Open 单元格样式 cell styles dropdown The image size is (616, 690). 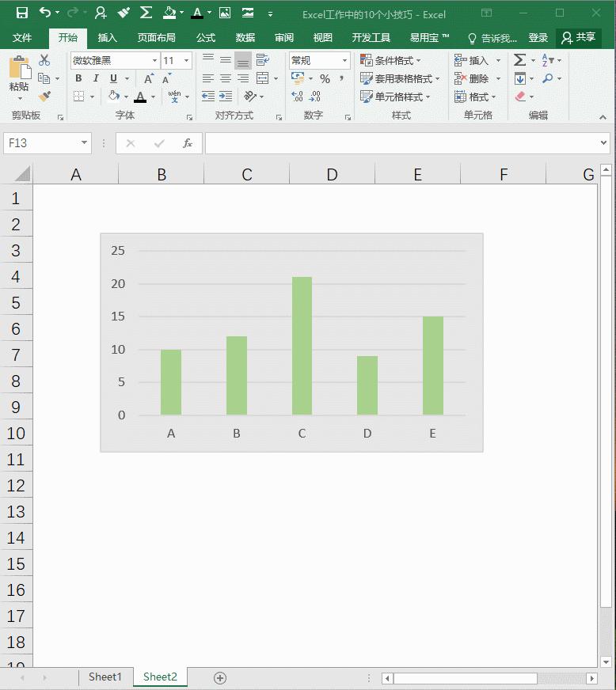[395, 97]
